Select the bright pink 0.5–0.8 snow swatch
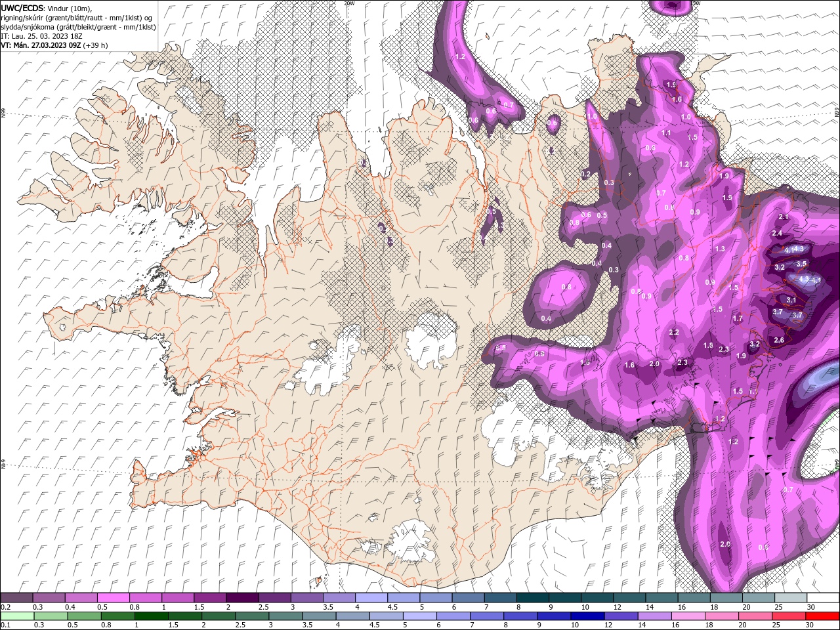This screenshot has height=630, width=840. tap(113, 598)
